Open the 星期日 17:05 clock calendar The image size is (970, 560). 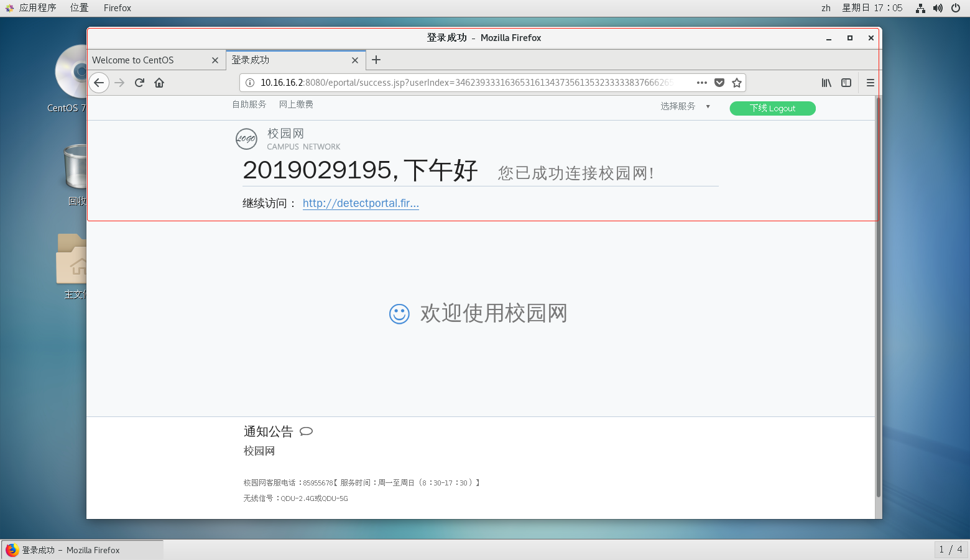click(x=872, y=8)
